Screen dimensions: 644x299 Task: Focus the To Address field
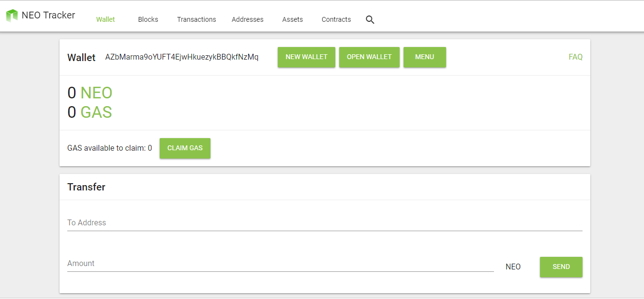325,223
